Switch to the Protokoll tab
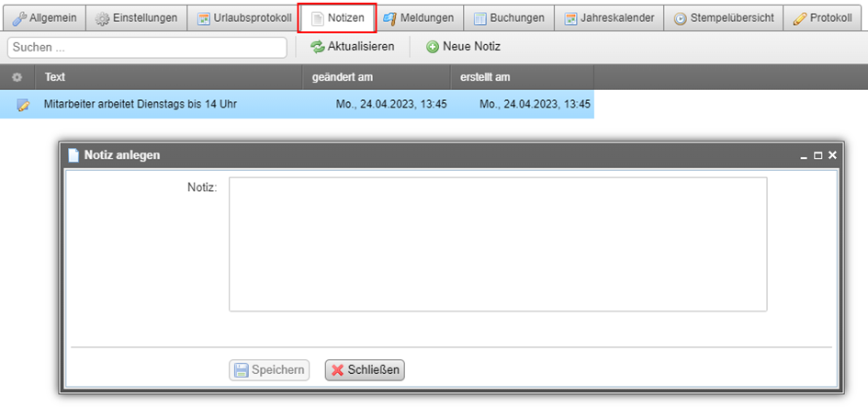868x407 pixels. pyautogui.click(x=823, y=18)
